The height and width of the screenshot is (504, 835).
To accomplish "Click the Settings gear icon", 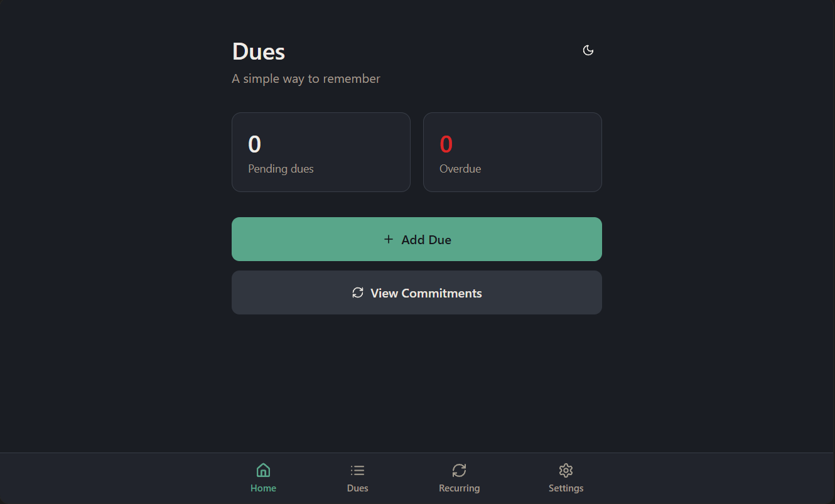I will (x=566, y=469).
